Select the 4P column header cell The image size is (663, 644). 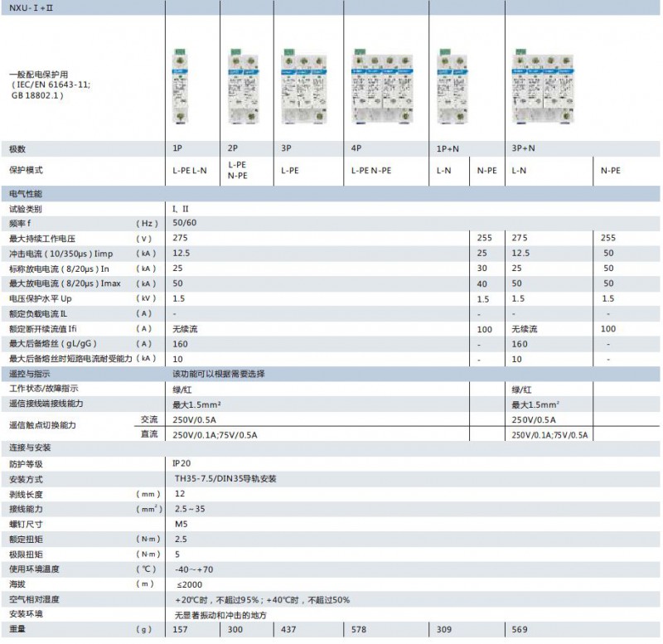[x=356, y=149]
